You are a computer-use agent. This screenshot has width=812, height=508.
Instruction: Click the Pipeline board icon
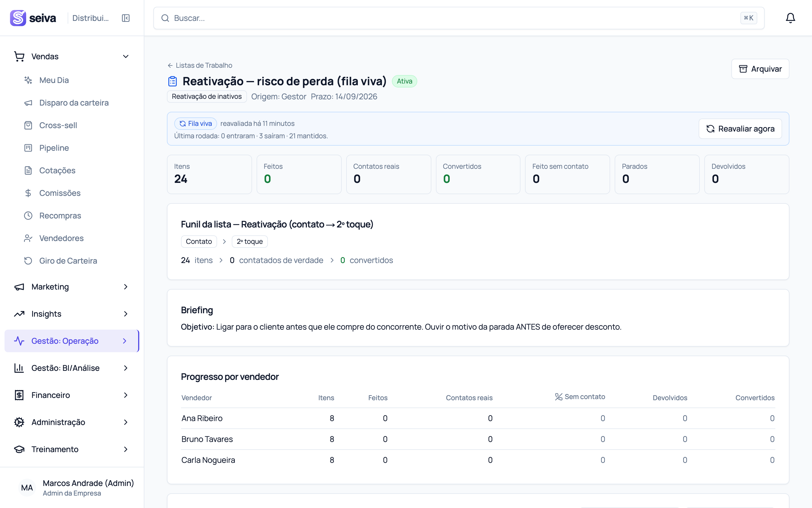[x=28, y=148]
